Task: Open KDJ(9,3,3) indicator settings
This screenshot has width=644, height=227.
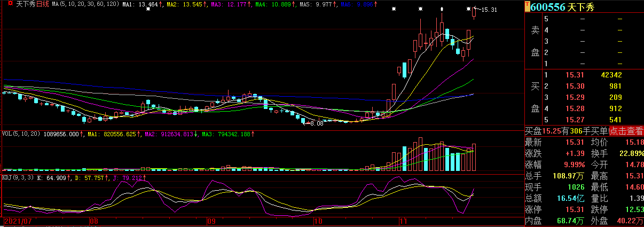Action: click(20, 177)
